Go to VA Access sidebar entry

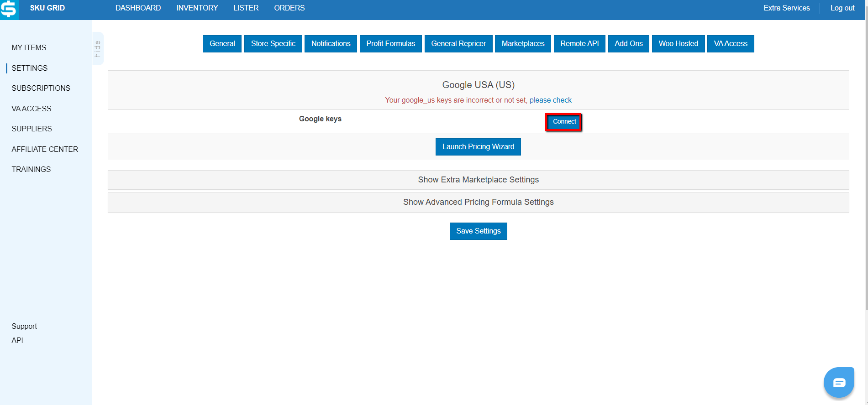pyautogui.click(x=32, y=109)
